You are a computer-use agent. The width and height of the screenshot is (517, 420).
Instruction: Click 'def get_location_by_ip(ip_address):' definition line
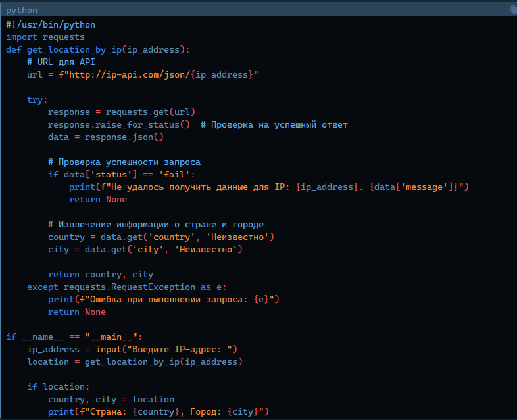pos(98,50)
